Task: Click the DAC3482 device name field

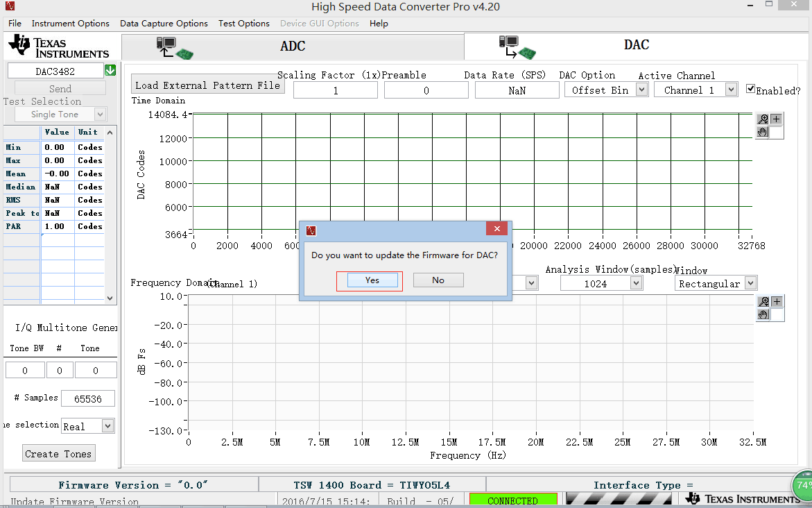Action: point(55,71)
